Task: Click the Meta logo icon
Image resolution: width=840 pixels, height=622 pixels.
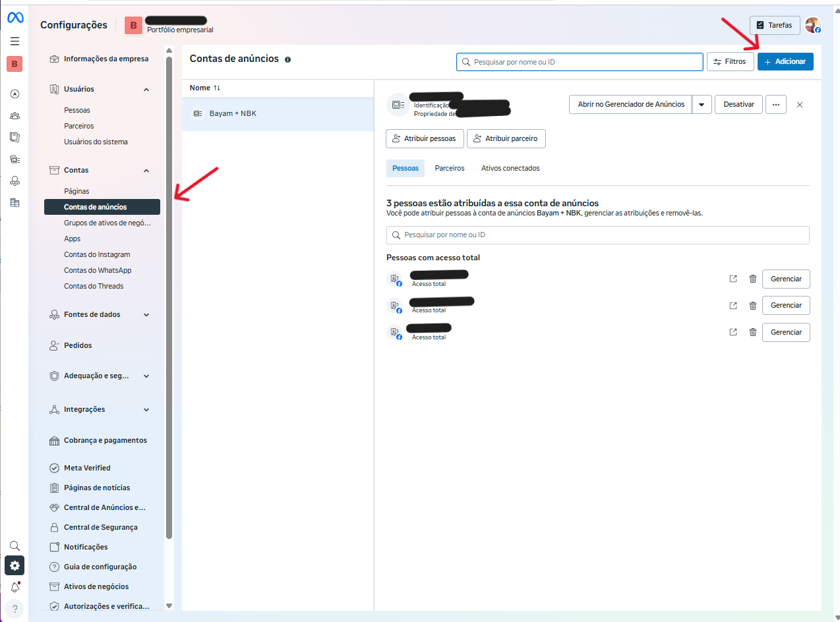Action: (x=15, y=18)
